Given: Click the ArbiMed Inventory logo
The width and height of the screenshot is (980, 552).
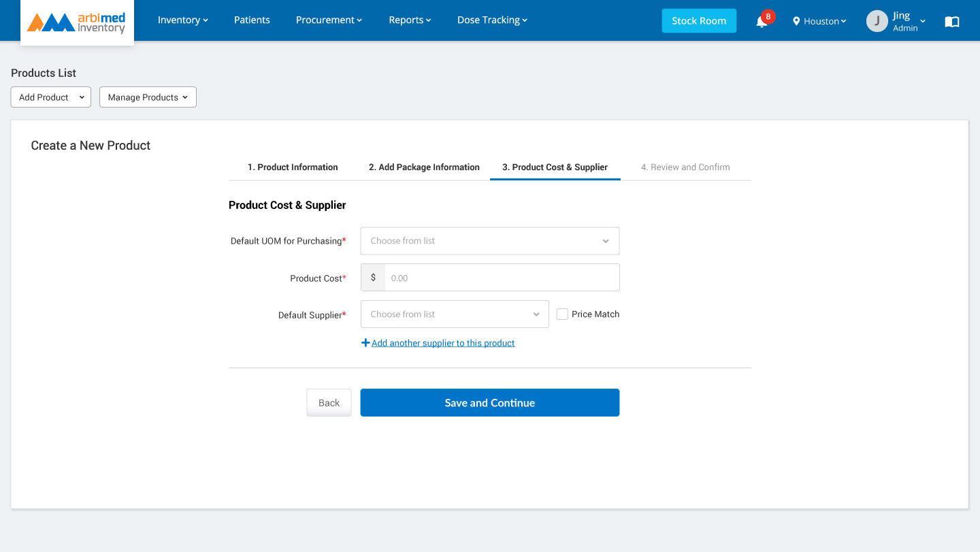Looking at the screenshot, I should 77,22.
